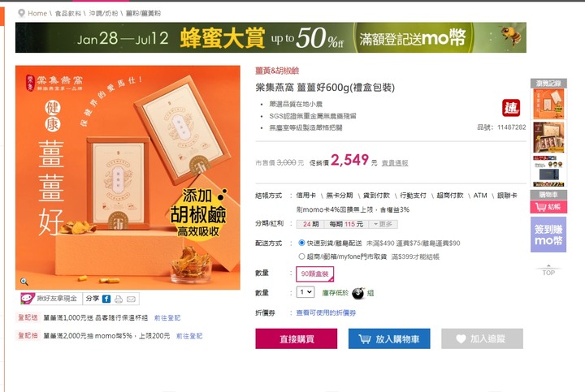
Task: Open first browsing history product thumbnail
Action: pos(548,104)
